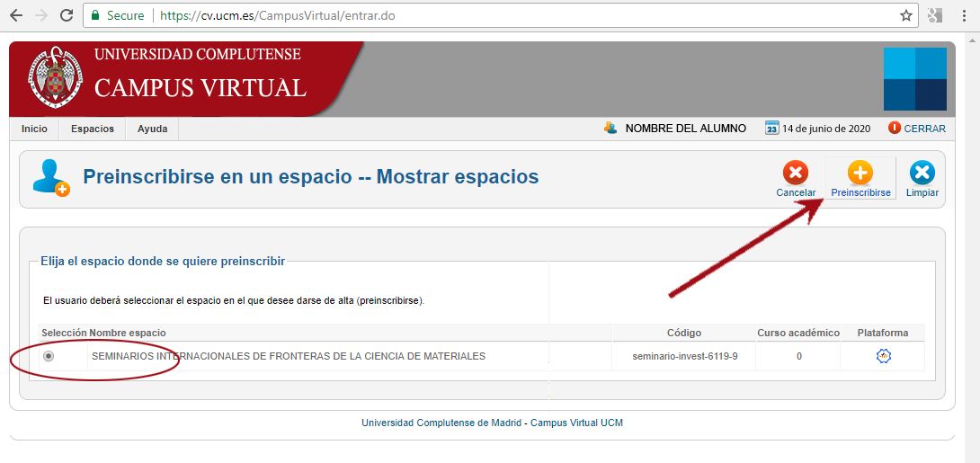Click the blue Limpiar X icon
Image resolution: width=980 pixels, height=463 pixels.
pyautogui.click(x=922, y=174)
